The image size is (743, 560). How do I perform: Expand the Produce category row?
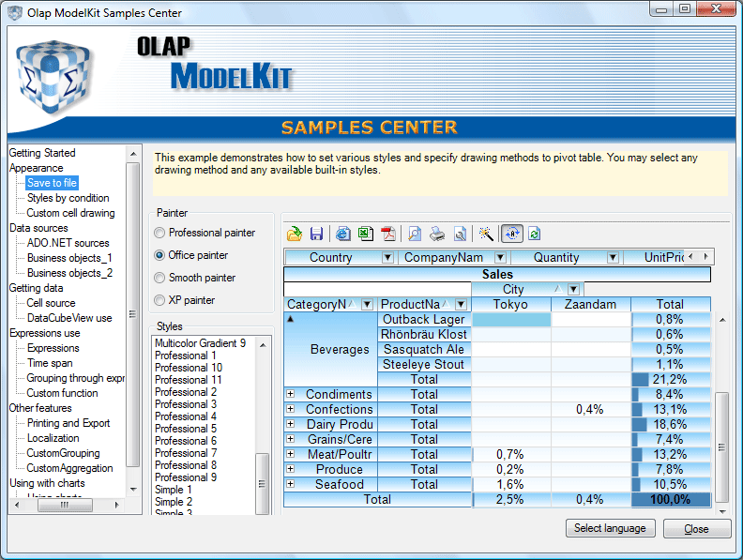pyautogui.click(x=291, y=469)
